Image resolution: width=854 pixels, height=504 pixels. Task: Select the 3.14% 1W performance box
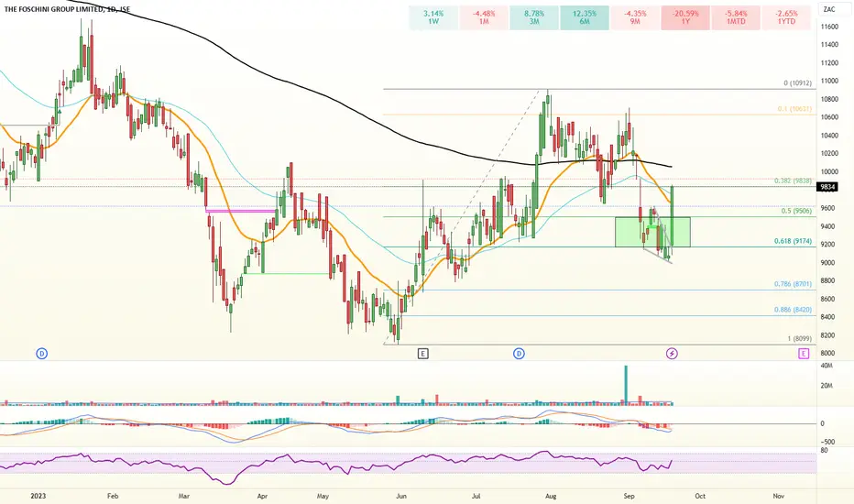[x=433, y=17]
